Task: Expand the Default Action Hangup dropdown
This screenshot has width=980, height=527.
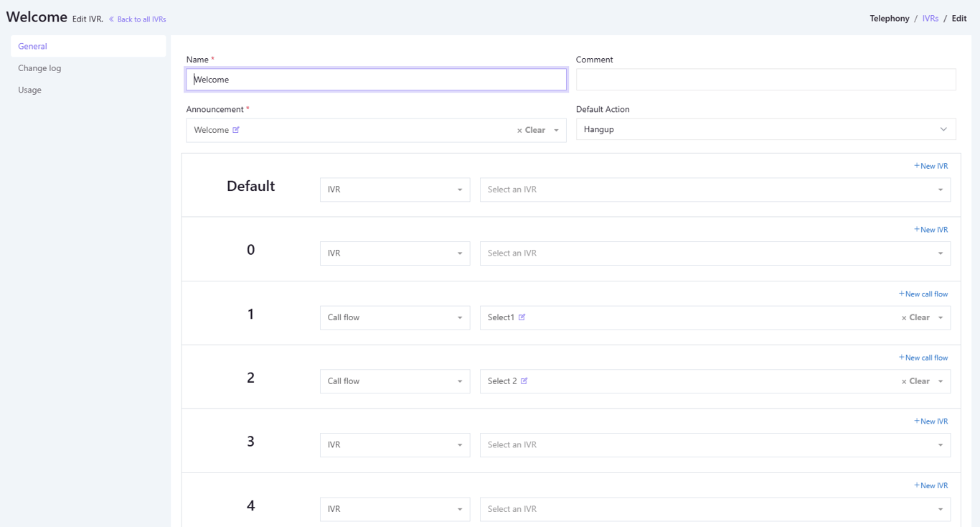Action: pos(765,130)
